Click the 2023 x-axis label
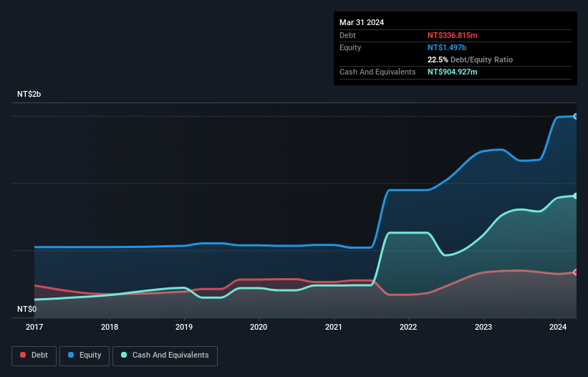Image resolution: width=588 pixels, height=377 pixels. (483, 327)
